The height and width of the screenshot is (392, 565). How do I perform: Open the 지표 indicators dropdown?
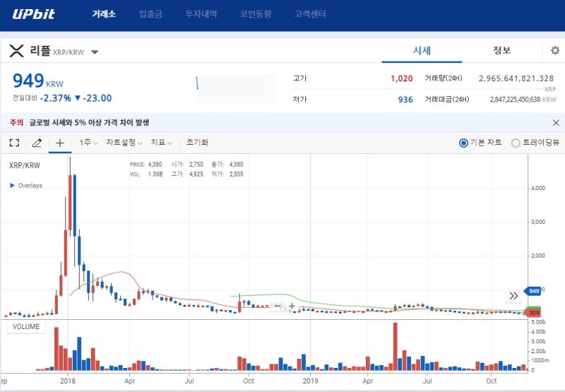click(161, 143)
